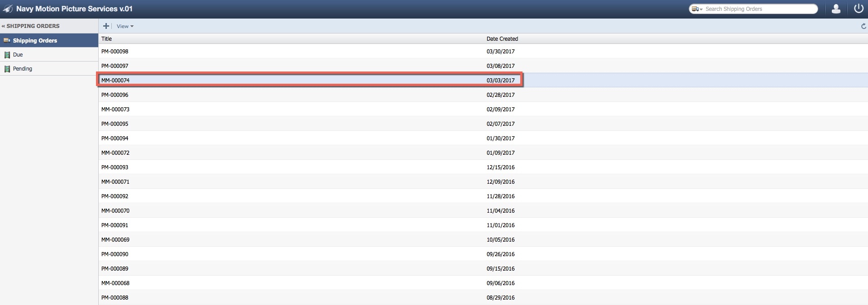Collapse the SHIPPING ORDERS sidebar panel
This screenshot has height=305, width=868.
pyautogui.click(x=4, y=26)
